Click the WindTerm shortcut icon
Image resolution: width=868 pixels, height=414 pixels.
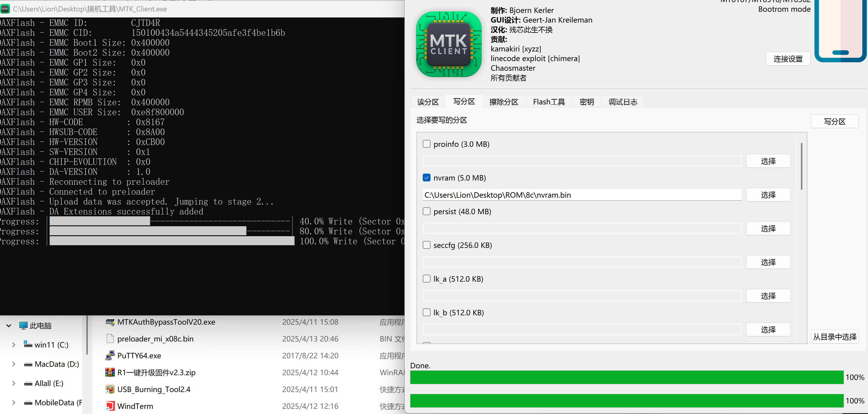pyautogui.click(x=110, y=406)
